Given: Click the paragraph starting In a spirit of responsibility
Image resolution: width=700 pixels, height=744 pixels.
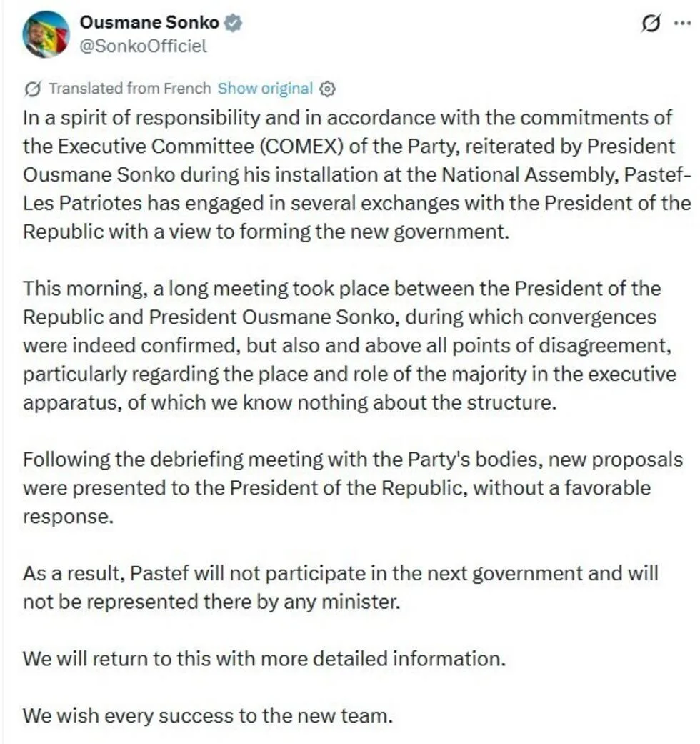Looking at the screenshot, I should pos(356,174).
